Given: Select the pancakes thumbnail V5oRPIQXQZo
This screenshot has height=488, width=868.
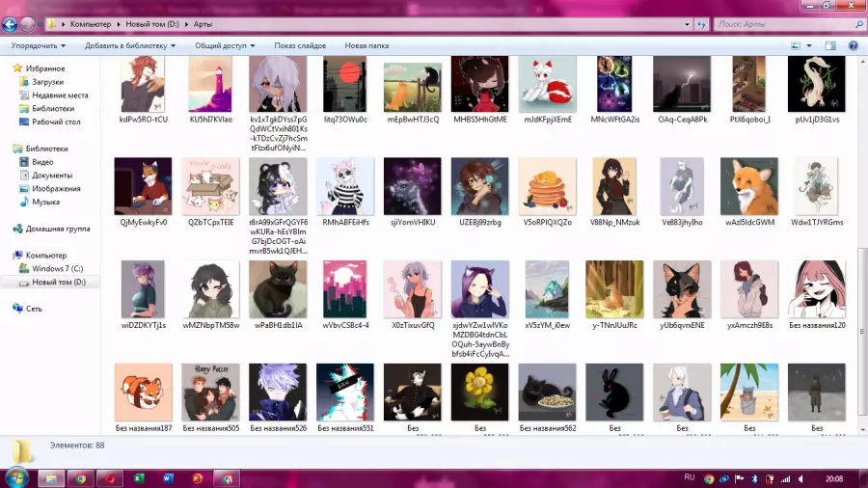Looking at the screenshot, I should [x=547, y=190].
